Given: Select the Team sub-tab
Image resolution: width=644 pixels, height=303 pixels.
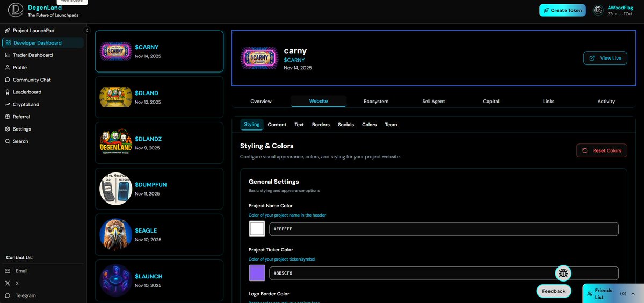Looking at the screenshot, I should 390,125.
